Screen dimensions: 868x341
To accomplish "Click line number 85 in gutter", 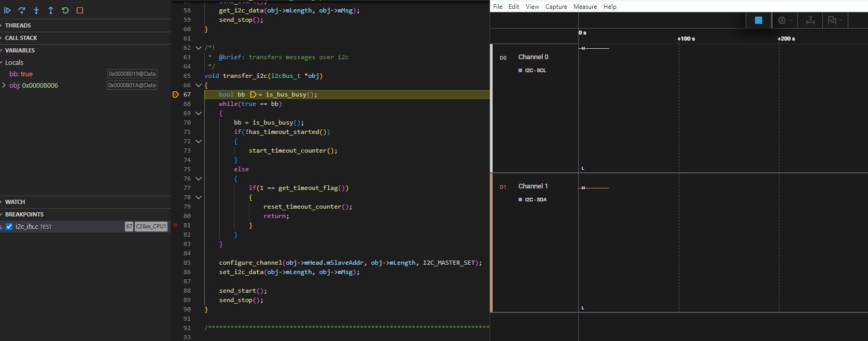I will tap(187, 263).
